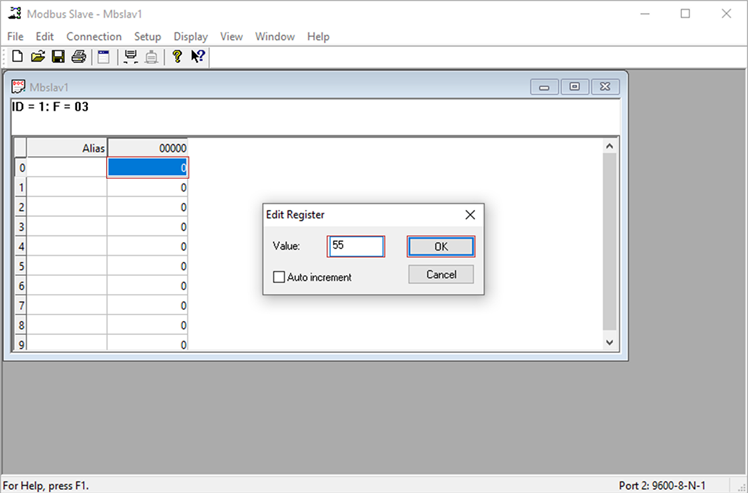Click the Save toolbar icon
Viewport: 748px width, 493px height.
coord(58,56)
